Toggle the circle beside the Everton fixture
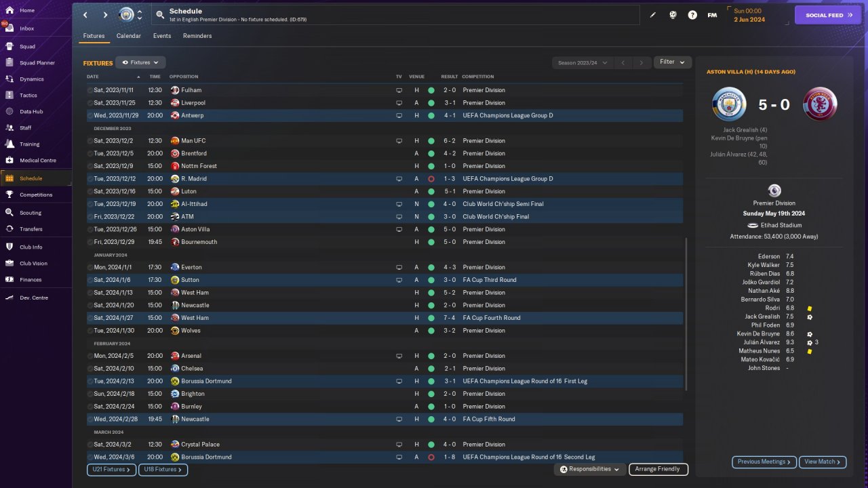The width and height of the screenshot is (868, 488). click(90, 268)
